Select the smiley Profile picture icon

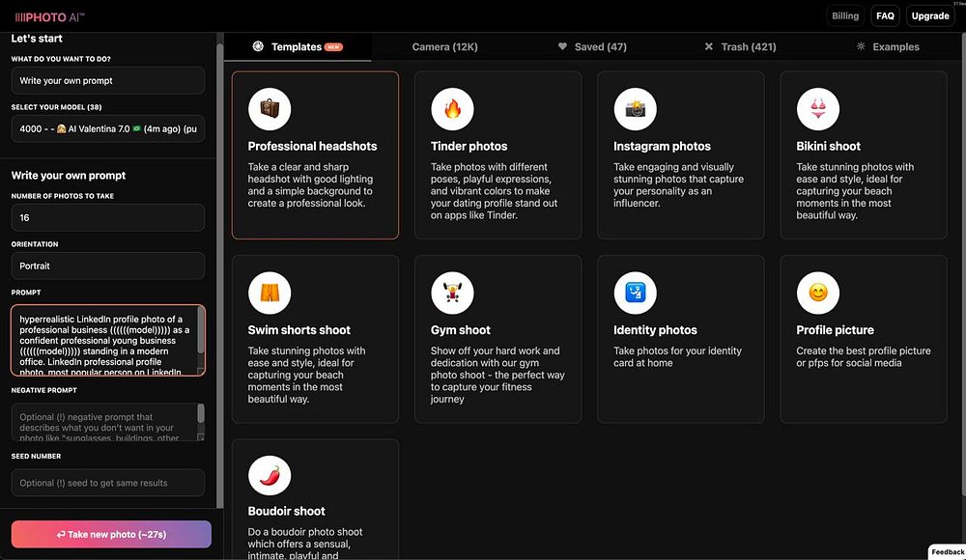click(817, 293)
